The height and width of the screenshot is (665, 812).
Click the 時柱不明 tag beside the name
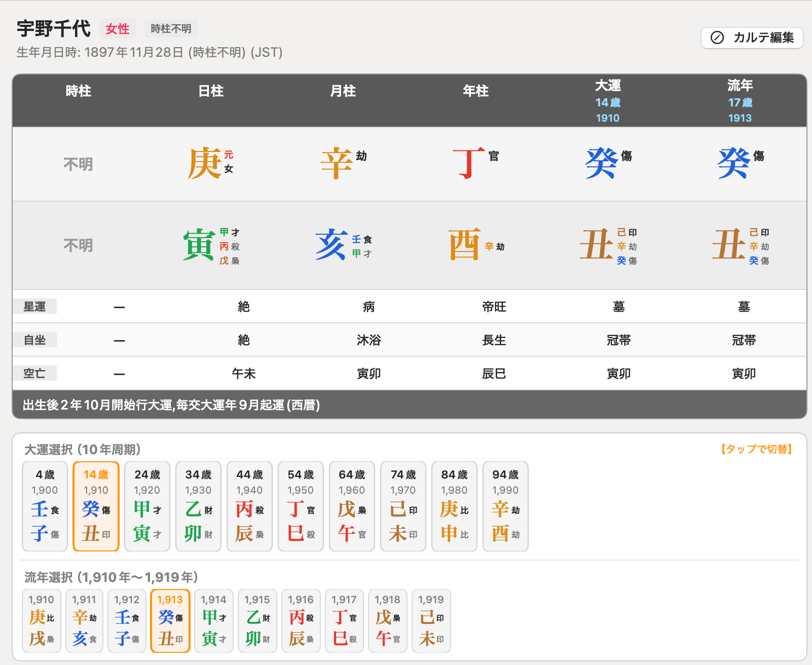[x=171, y=29]
